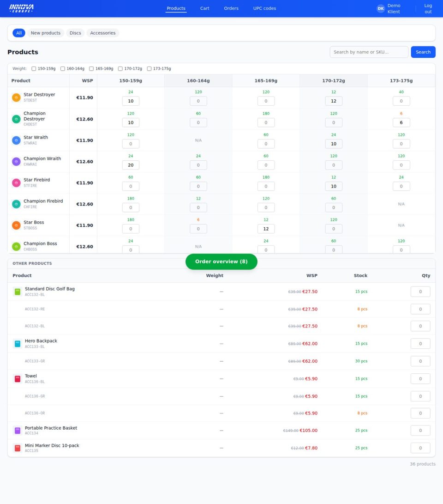Click the OTHER PRODUCTS section heading
443x504 pixels.
click(32, 263)
